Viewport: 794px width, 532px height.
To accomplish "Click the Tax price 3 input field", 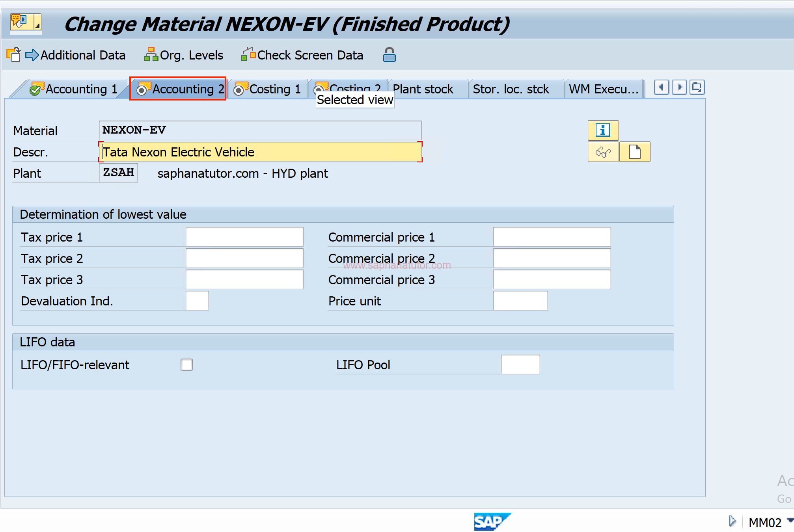I will (x=244, y=279).
